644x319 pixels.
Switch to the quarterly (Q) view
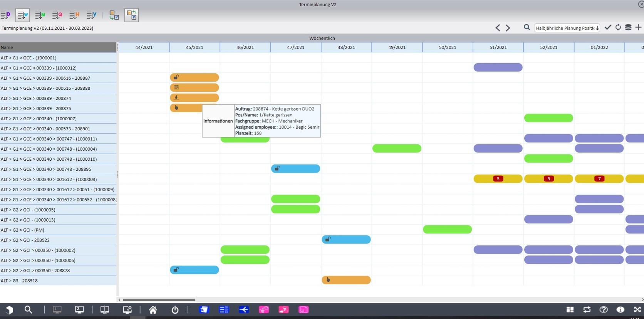click(x=57, y=15)
